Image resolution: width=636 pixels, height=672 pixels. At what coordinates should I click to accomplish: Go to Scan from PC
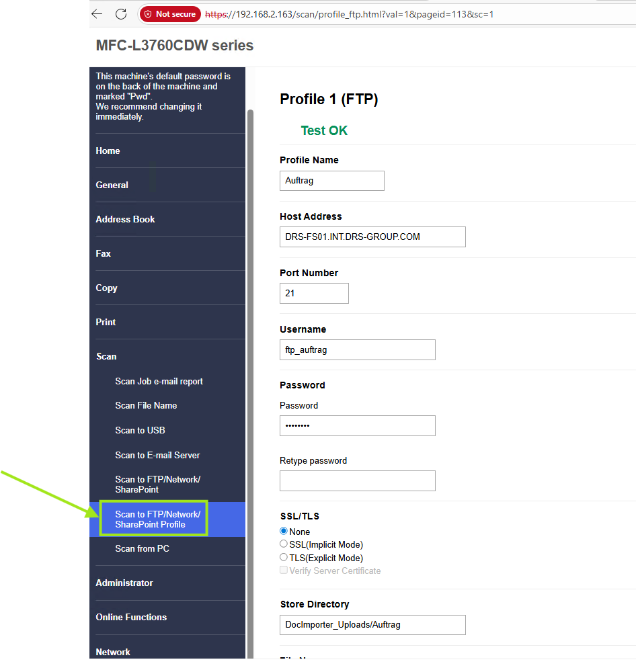tap(142, 548)
